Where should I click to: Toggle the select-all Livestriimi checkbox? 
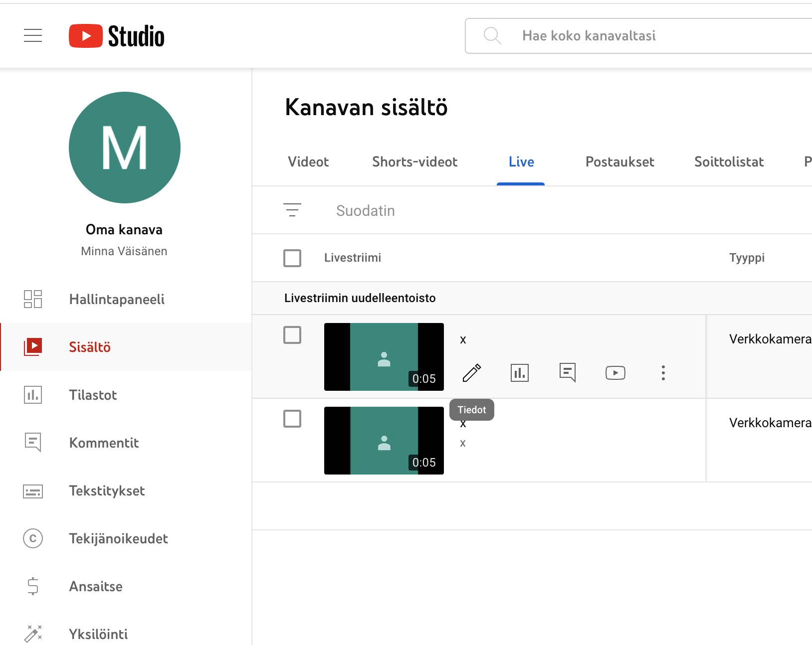(x=292, y=258)
